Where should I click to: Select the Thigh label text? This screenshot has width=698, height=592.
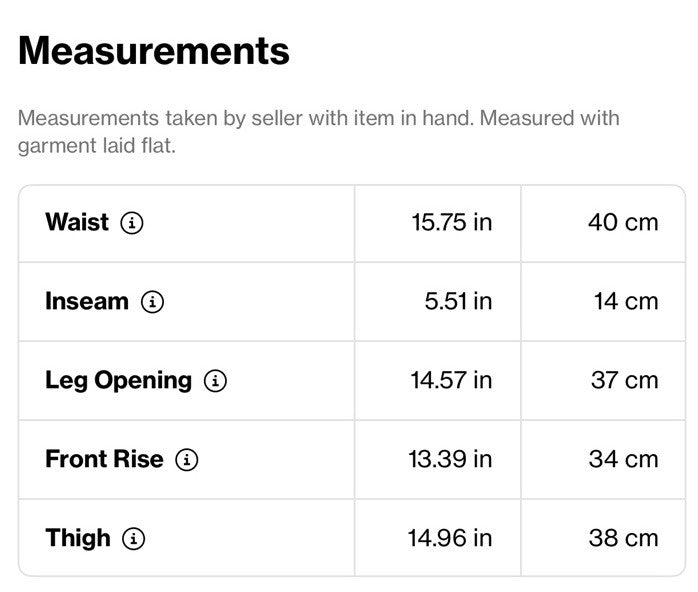[78, 538]
